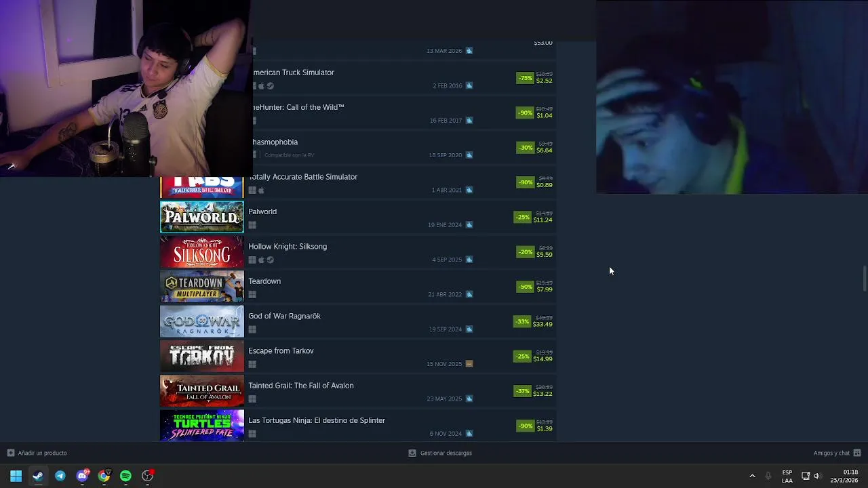The image size is (868, 488).
Task: Open the God of War Ragnarök title link
Action: click(x=284, y=316)
